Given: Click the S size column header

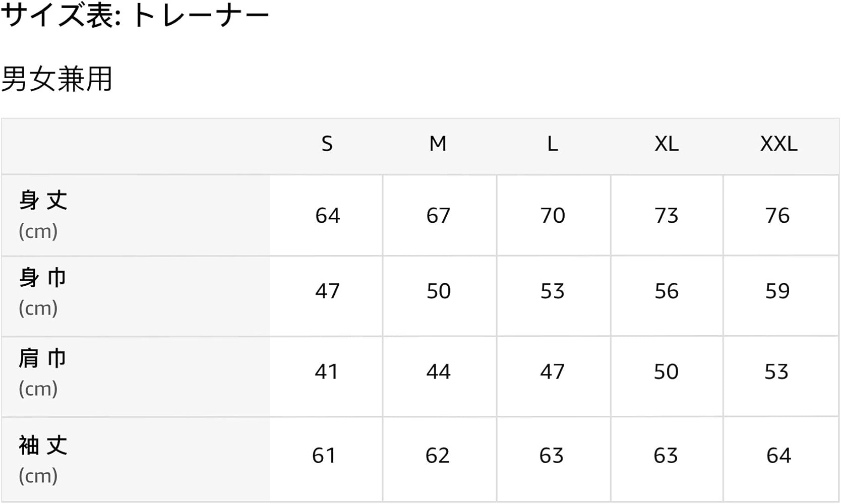Looking at the screenshot, I should pyautogui.click(x=327, y=144).
